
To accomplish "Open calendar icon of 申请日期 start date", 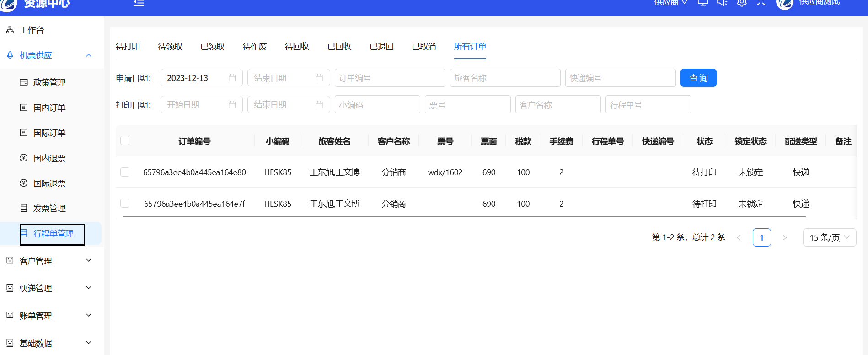I will 232,78.
